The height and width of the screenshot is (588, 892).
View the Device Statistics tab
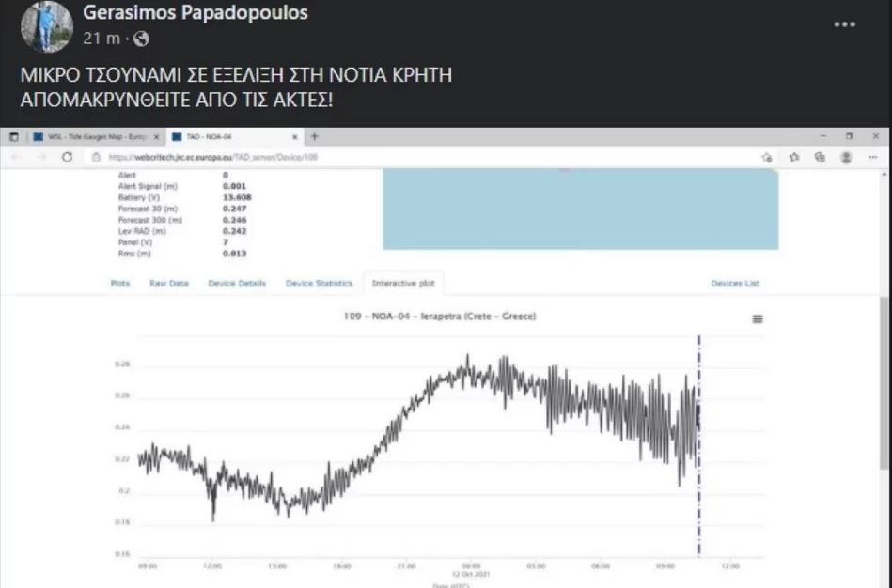pyautogui.click(x=319, y=284)
